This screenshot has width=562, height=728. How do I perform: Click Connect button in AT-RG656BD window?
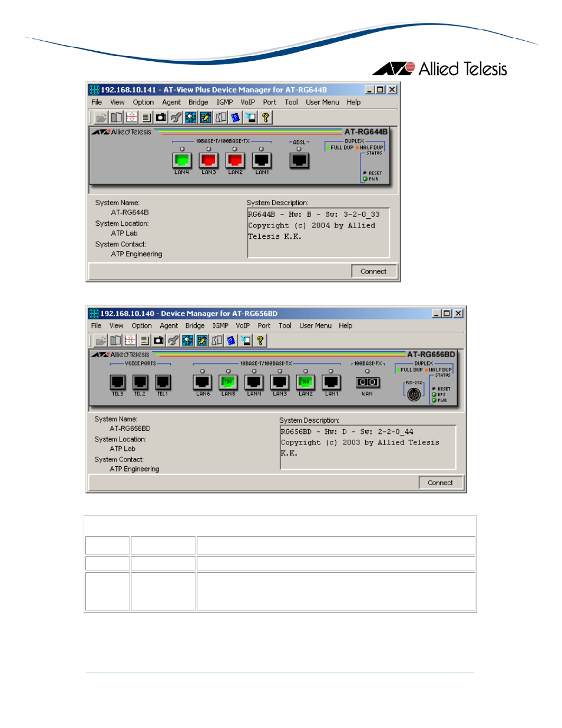click(441, 483)
